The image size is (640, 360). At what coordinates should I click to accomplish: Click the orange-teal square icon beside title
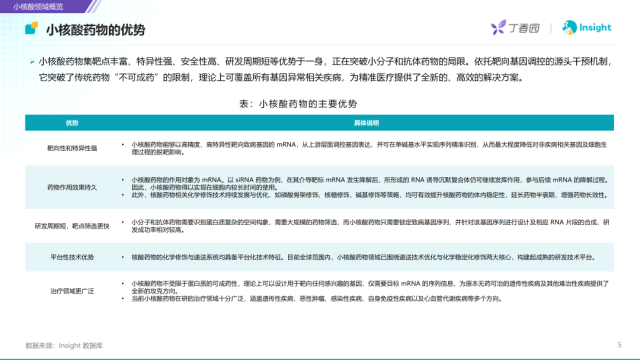(31, 28)
